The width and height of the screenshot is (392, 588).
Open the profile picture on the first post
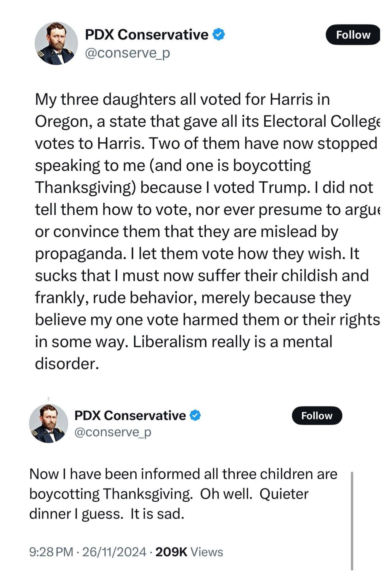(x=56, y=43)
